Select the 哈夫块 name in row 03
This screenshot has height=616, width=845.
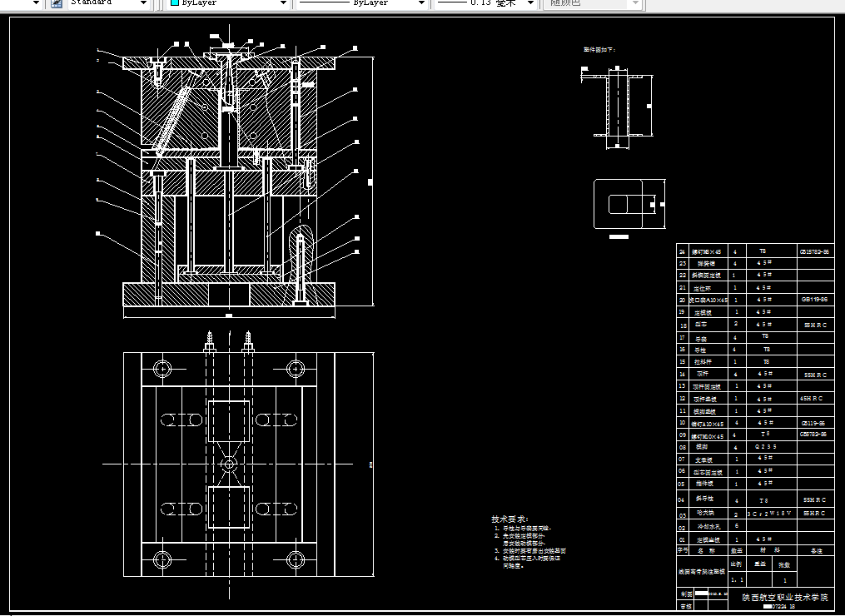(705, 513)
